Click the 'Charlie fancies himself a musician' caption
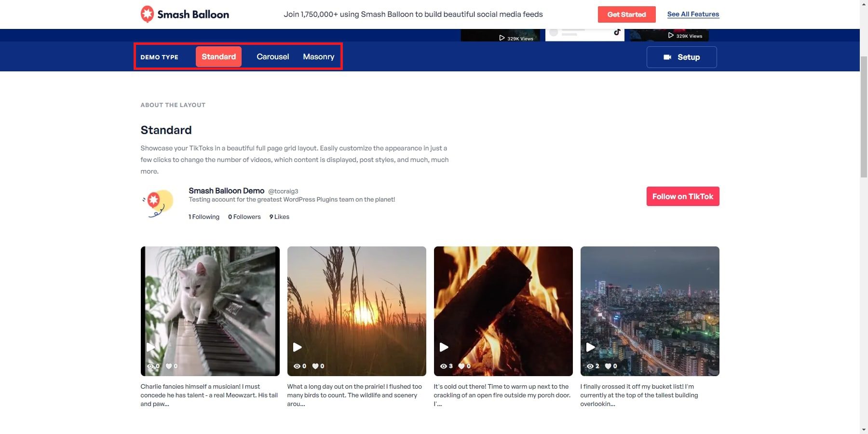The width and height of the screenshot is (868, 434). pyautogui.click(x=209, y=395)
